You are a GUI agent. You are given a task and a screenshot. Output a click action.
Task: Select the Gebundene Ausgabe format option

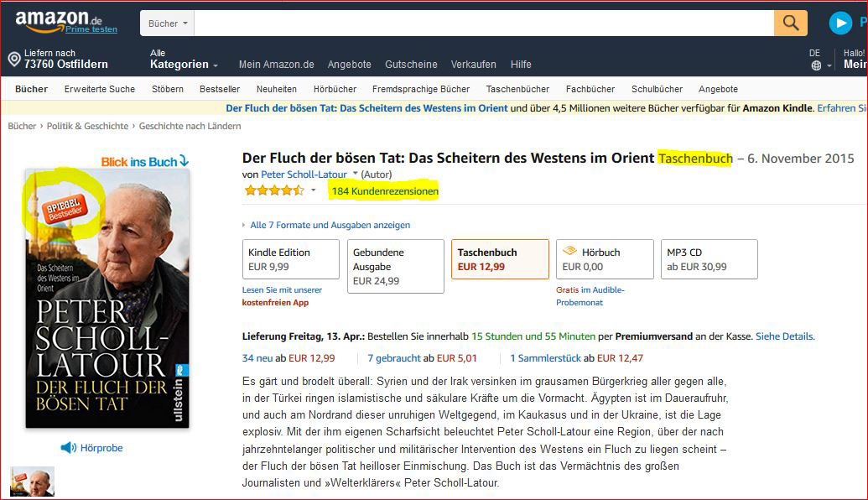395,266
